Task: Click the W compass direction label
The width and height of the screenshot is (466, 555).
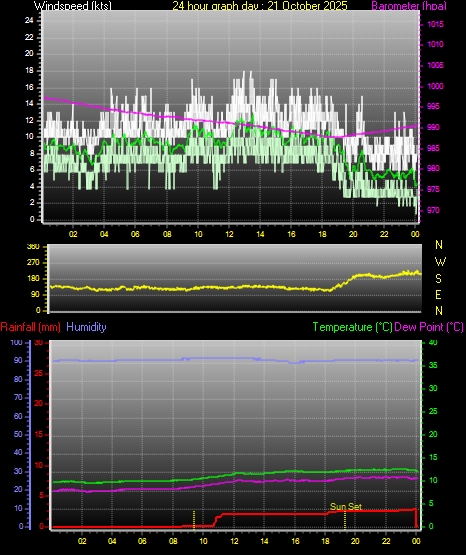Action: click(440, 262)
